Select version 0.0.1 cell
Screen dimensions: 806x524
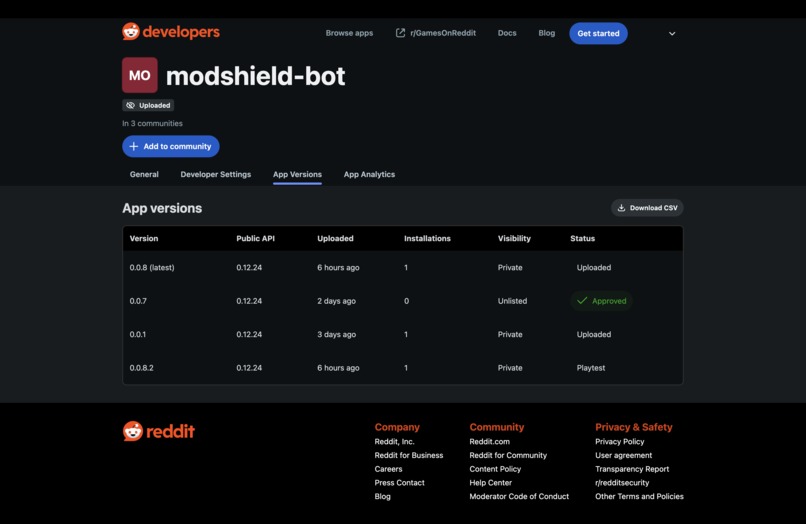pos(137,334)
